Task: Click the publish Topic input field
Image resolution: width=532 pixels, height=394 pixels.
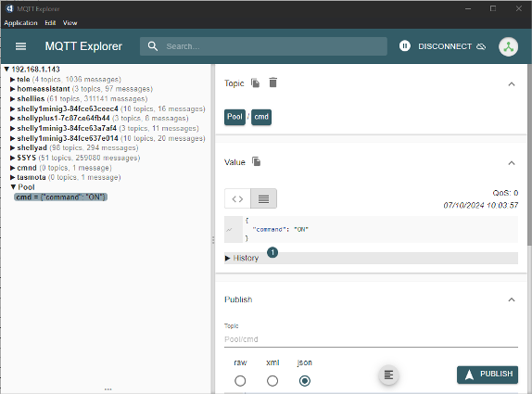Action: (371, 339)
